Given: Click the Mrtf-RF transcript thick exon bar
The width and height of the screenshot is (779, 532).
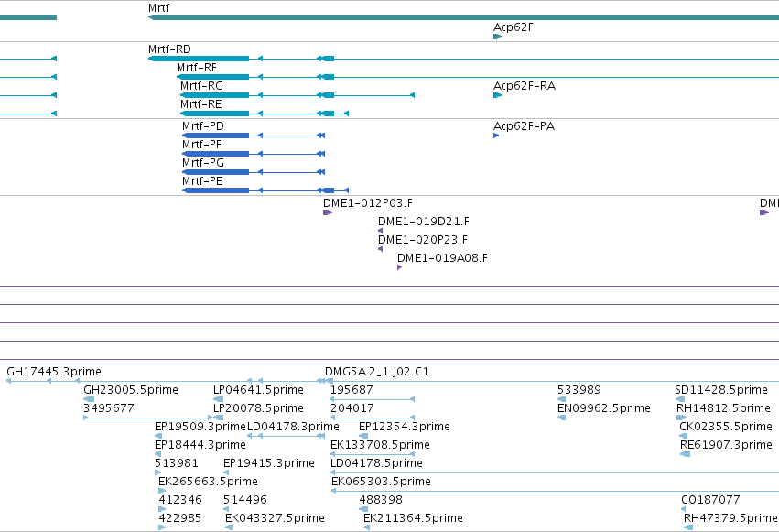Looking at the screenshot, I should [213, 77].
